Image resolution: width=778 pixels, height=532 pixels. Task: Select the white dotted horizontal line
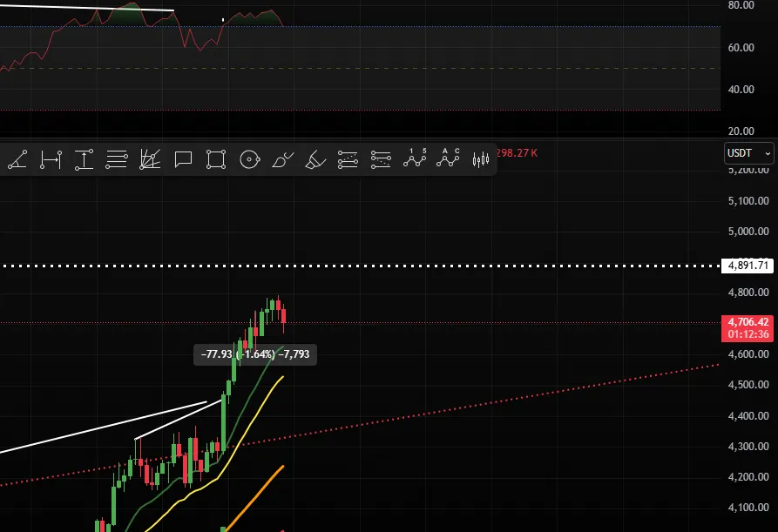click(348, 266)
